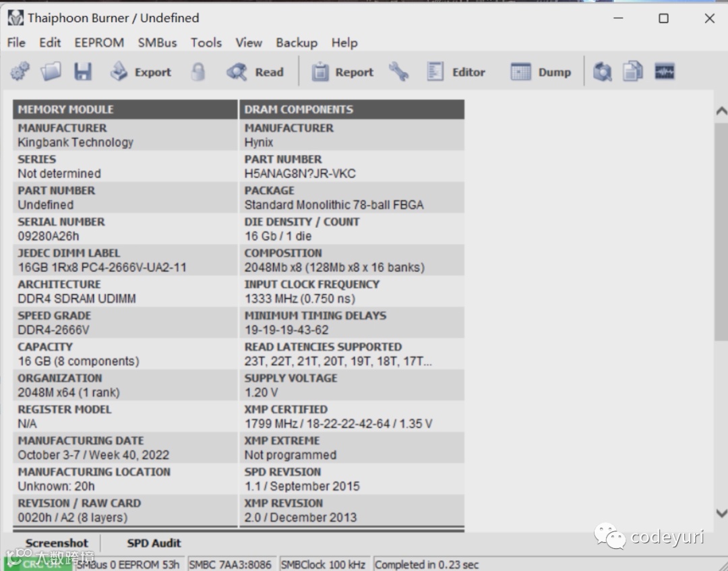Select JEDEC label 16GB 1Rx8 PC4-2666V-UA2-11

102,268
